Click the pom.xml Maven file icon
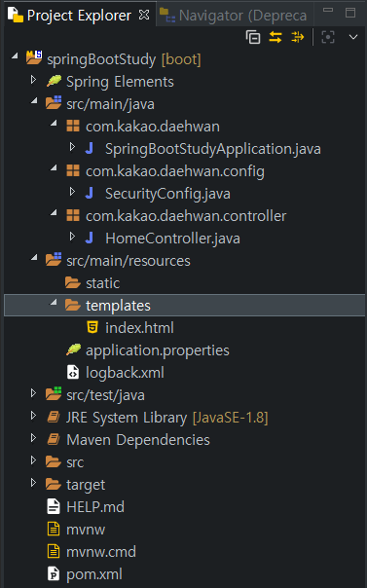This screenshot has width=367, height=588. click(54, 573)
